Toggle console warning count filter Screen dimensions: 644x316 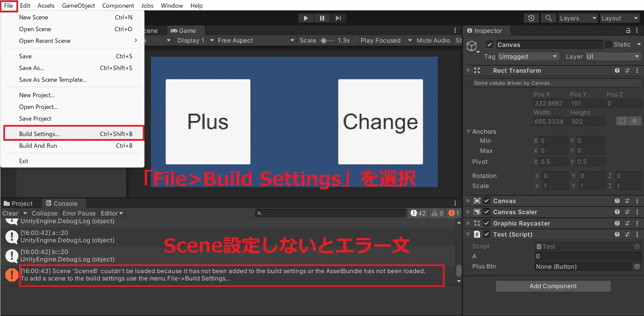click(437, 213)
